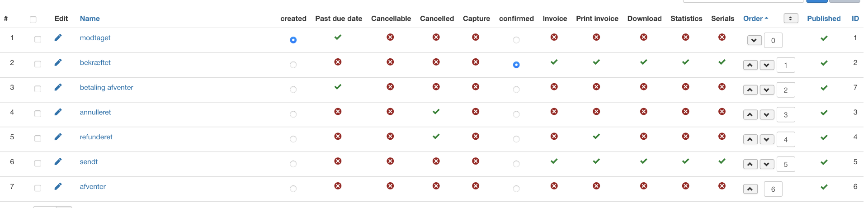The height and width of the screenshot is (208, 868).
Task: Unpublish the afventer status
Action: [824, 187]
